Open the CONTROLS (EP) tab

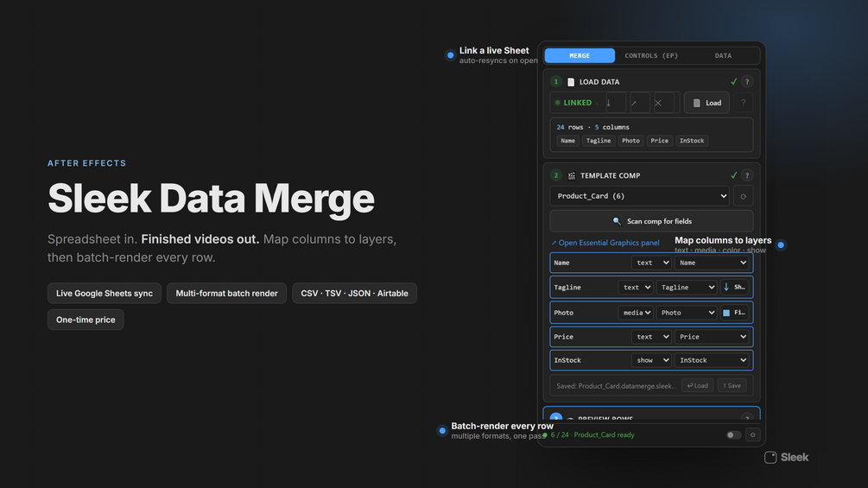[x=651, y=55]
